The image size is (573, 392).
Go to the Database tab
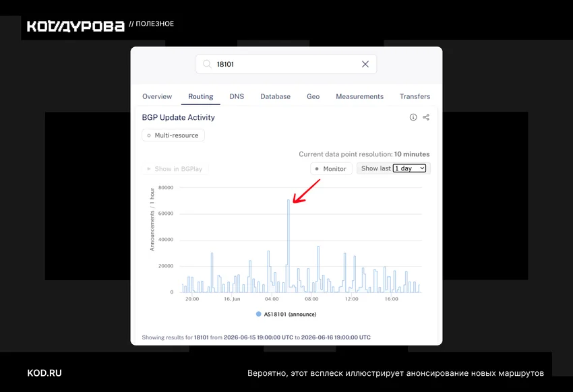pos(276,96)
